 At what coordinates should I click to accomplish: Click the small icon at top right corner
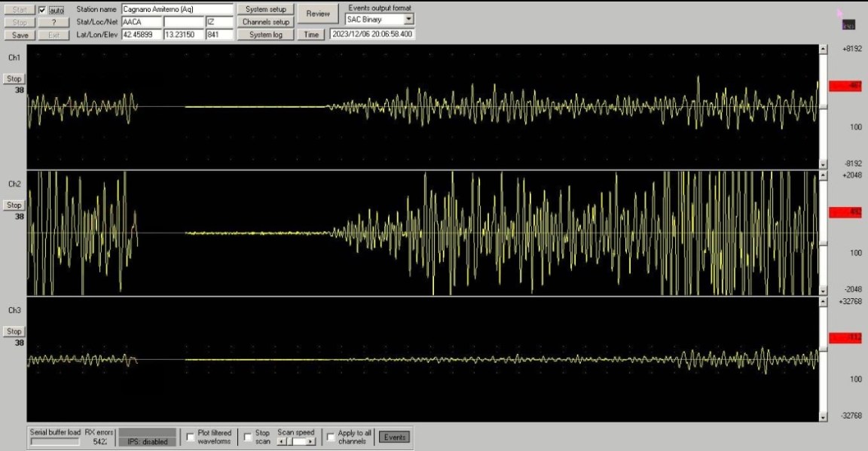848,24
